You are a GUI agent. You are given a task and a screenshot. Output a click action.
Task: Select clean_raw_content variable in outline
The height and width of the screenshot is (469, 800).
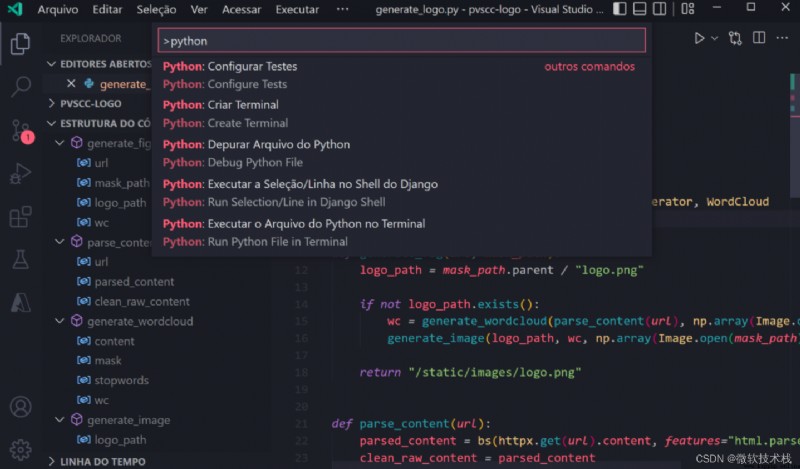coord(142,301)
